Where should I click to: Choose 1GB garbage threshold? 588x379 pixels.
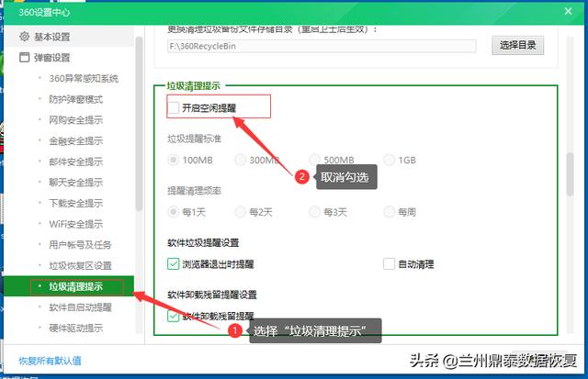pos(389,160)
